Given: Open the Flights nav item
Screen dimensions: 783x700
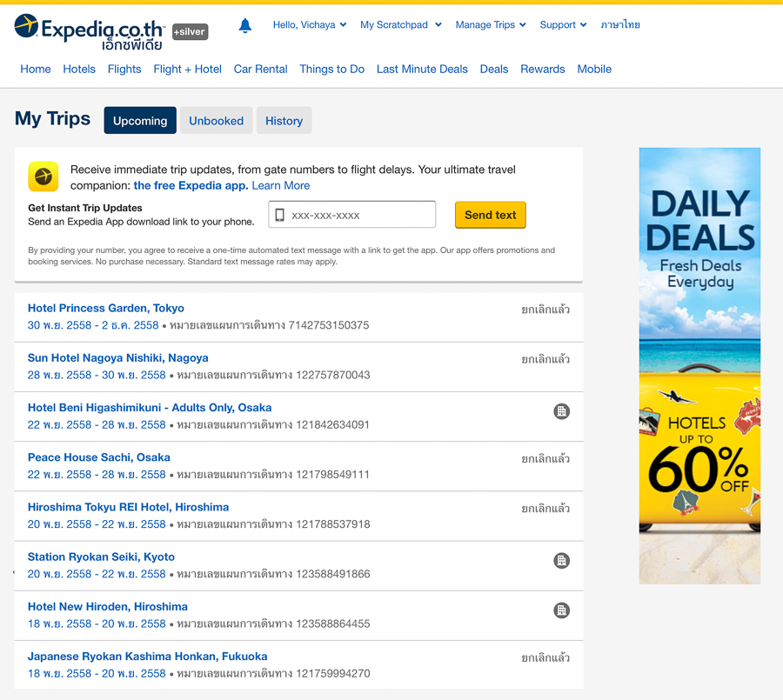Looking at the screenshot, I should [124, 69].
